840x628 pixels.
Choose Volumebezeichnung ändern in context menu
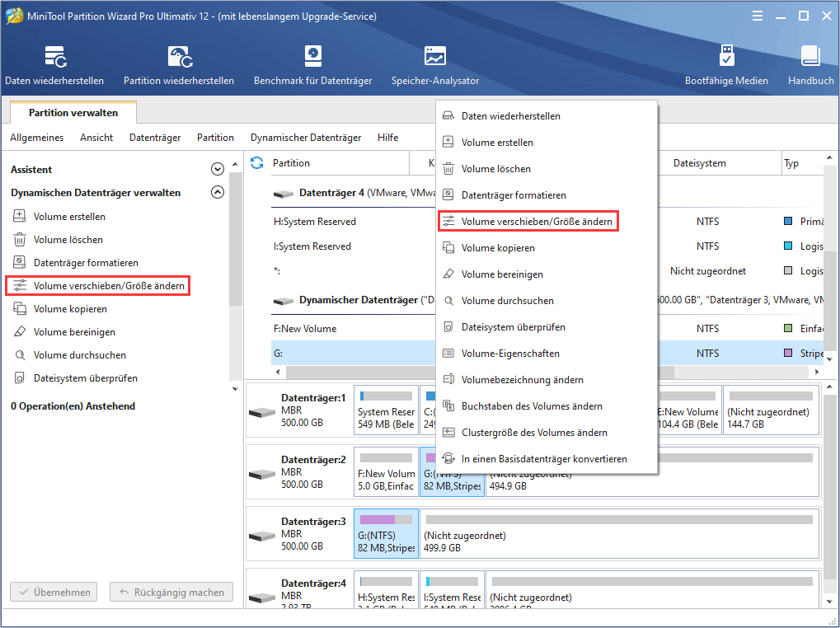pos(547,380)
